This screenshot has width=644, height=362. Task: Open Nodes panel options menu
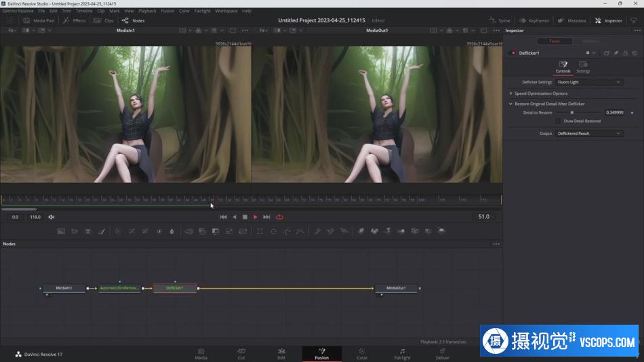496,244
